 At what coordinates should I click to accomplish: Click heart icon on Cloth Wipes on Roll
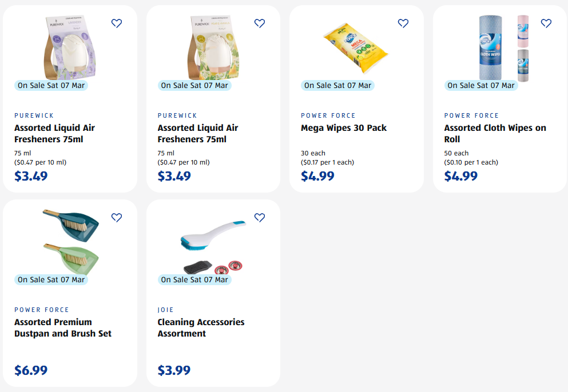click(546, 23)
